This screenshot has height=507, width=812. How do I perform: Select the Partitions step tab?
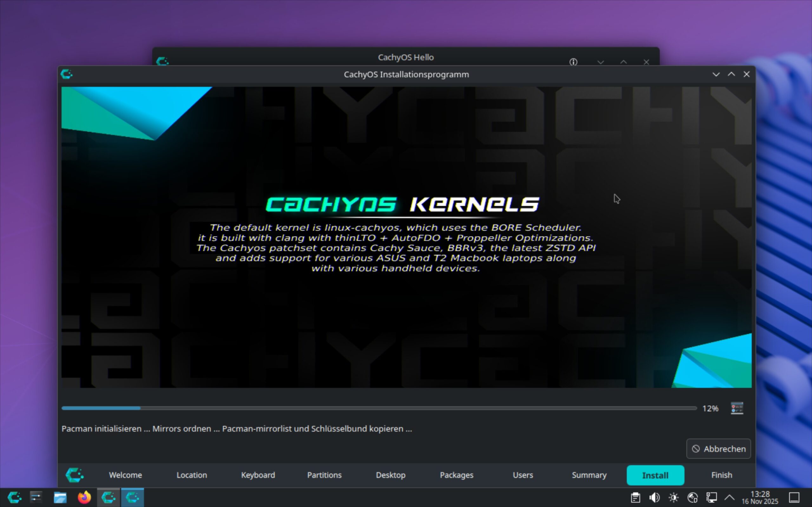click(324, 475)
